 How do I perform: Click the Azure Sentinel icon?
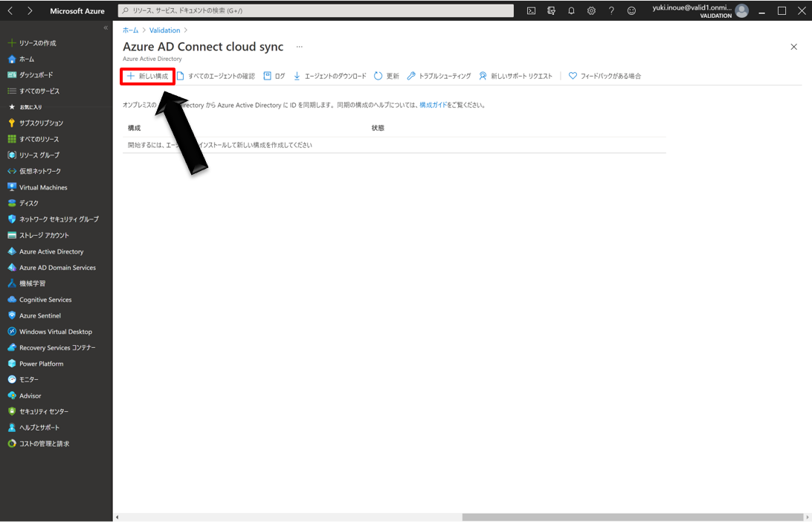tap(12, 316)
